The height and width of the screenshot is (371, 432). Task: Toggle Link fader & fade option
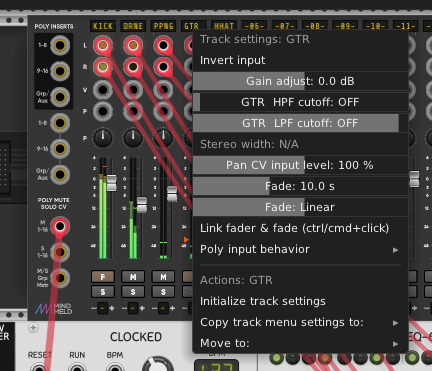click(x=300, y=228)
